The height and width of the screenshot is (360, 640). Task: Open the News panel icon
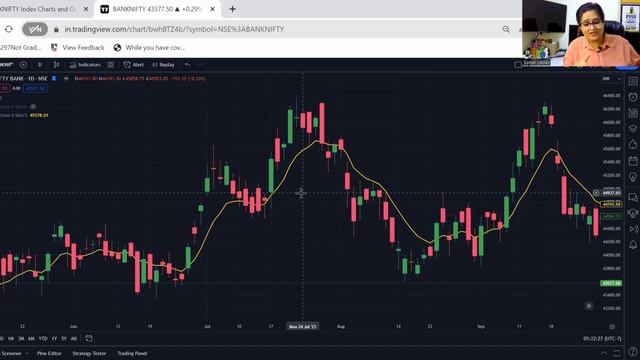coord(633,113)
